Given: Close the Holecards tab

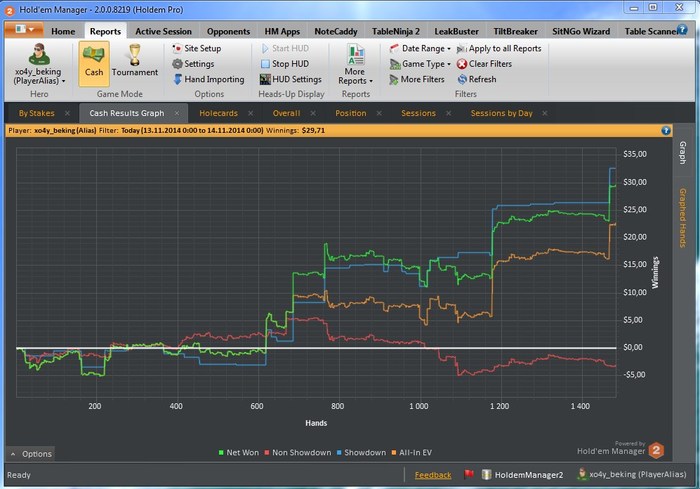Looking at the screenshot, I should pyautogui.click(x=250, y=113).
